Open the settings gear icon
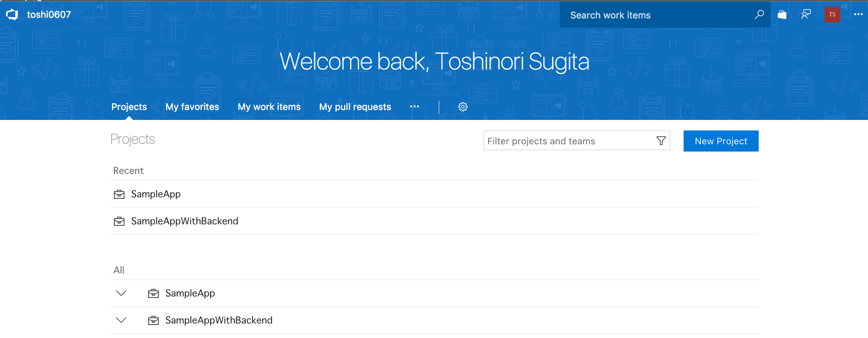Screen dimensions: 868x338 pos(463,107)
